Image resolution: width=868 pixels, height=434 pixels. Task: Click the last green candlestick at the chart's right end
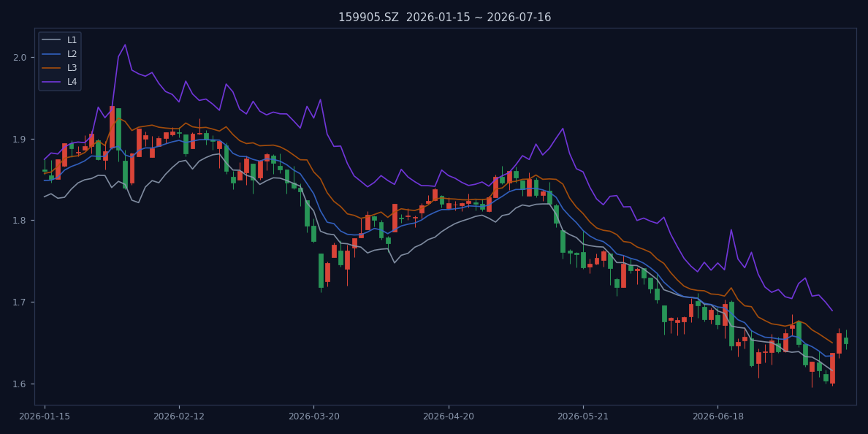click(846, 340)
